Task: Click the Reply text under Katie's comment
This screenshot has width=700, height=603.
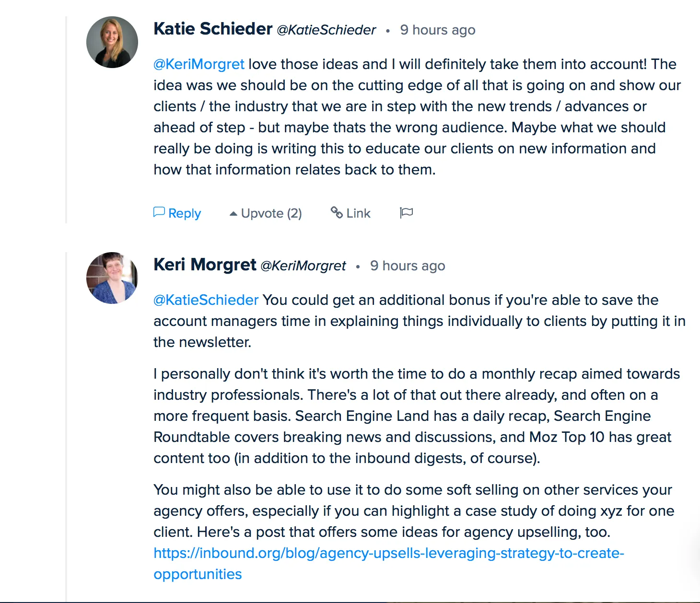Action: (185, 213)
